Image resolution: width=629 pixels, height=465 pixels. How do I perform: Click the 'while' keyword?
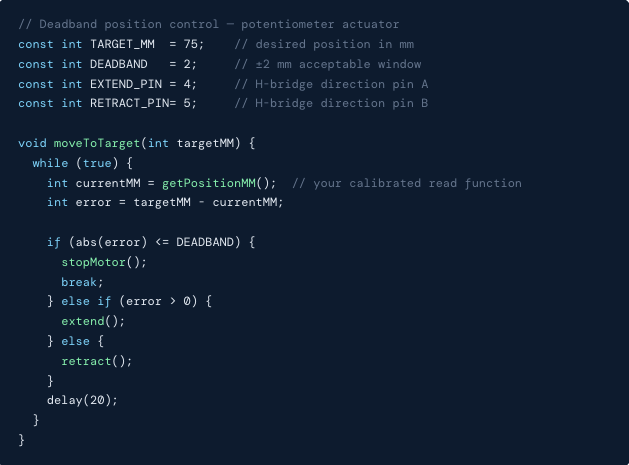(50, 163)
